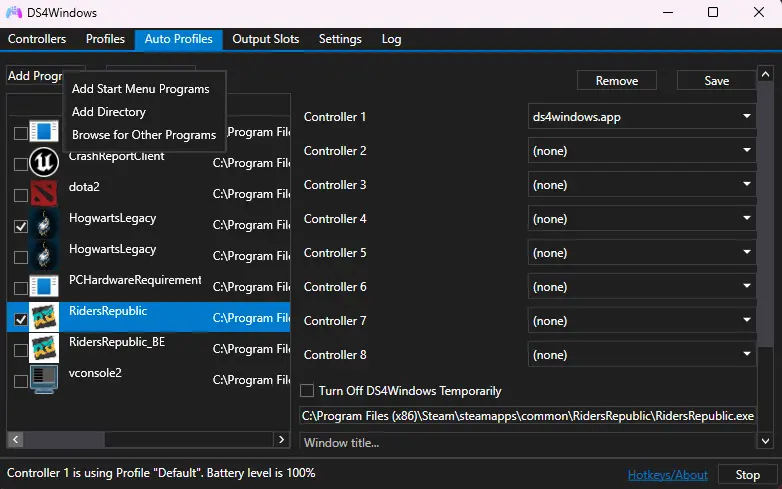Click the Unreal Engine CrashReportClient icon
Viewport: 782px width, 489px height.
point(44,162)
